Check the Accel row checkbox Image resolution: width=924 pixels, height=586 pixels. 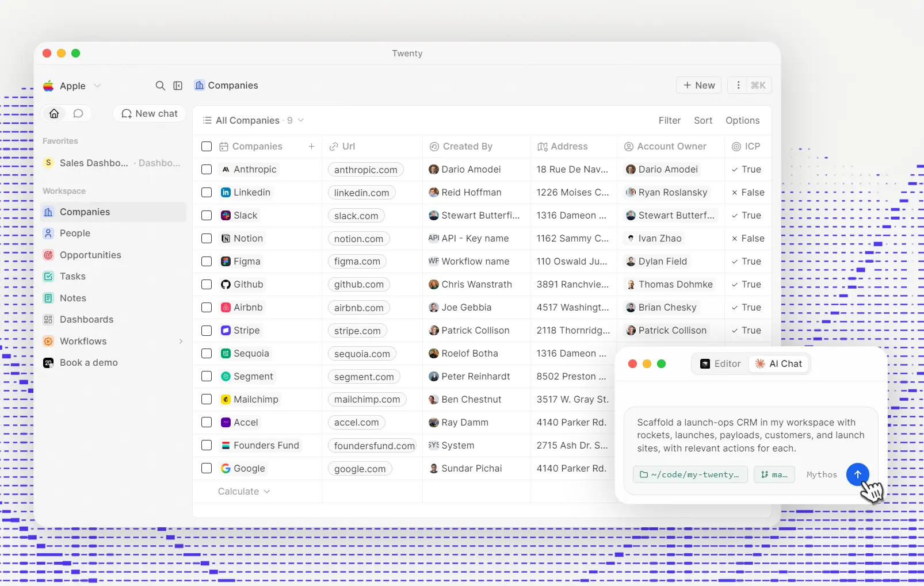(x=207, y=423)
